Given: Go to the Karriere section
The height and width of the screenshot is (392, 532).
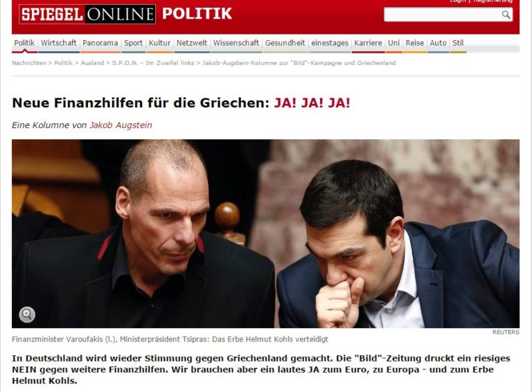Looking at the screenshot, I should 368,43.
